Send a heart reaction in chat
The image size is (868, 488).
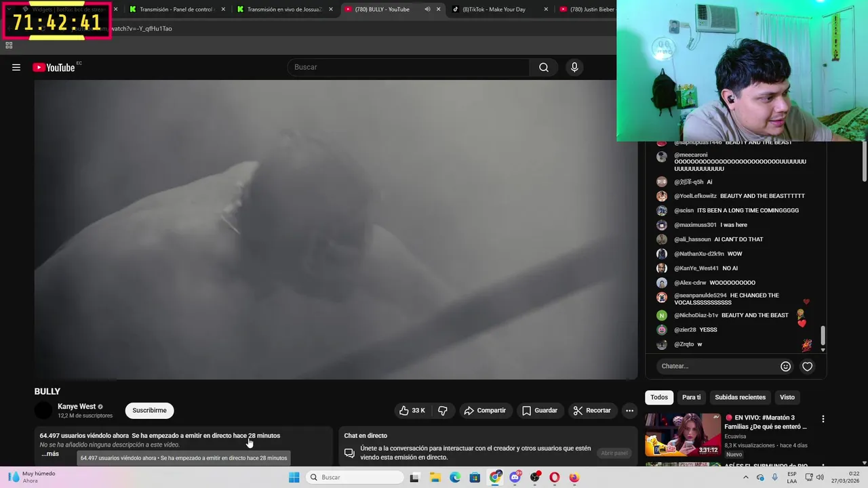807,366
